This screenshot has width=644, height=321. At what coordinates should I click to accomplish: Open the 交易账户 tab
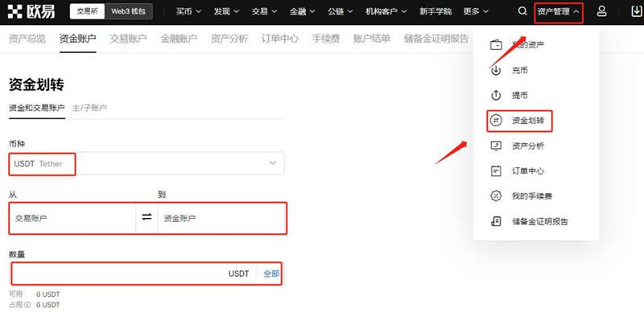pos(128,39)
